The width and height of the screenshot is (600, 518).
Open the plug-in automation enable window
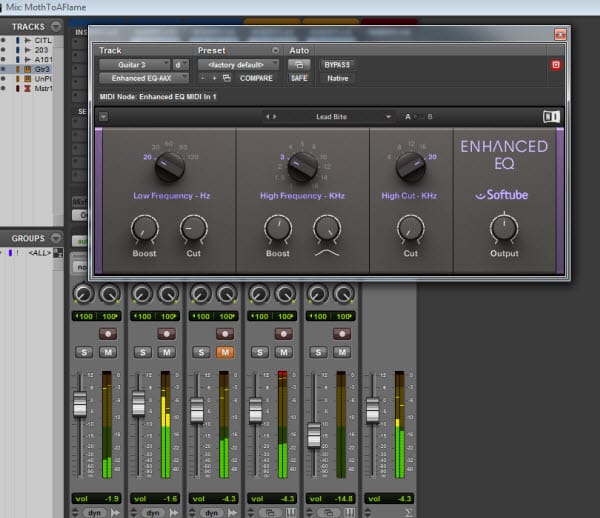(299, 65)
